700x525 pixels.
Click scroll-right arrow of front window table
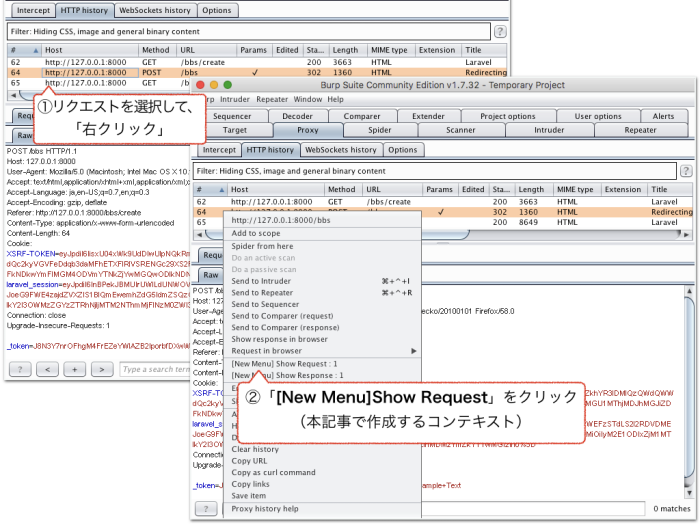[x=687, y=234]
